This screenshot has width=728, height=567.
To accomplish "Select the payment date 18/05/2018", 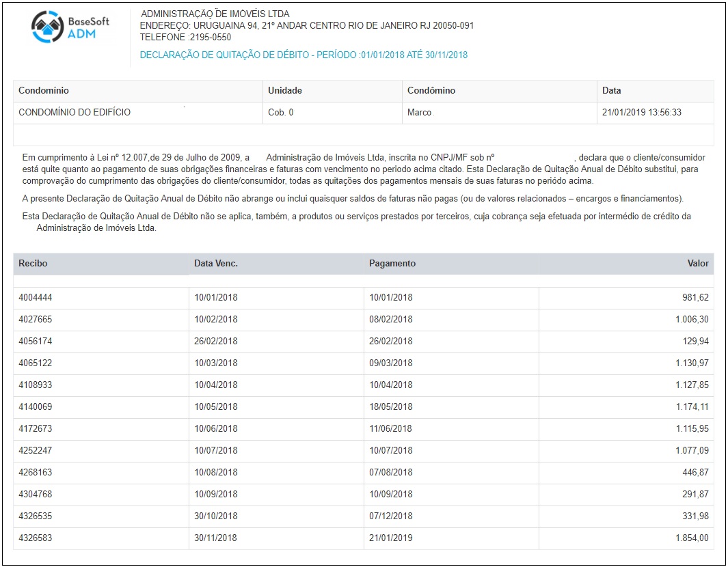I will (x=390, y=407).
